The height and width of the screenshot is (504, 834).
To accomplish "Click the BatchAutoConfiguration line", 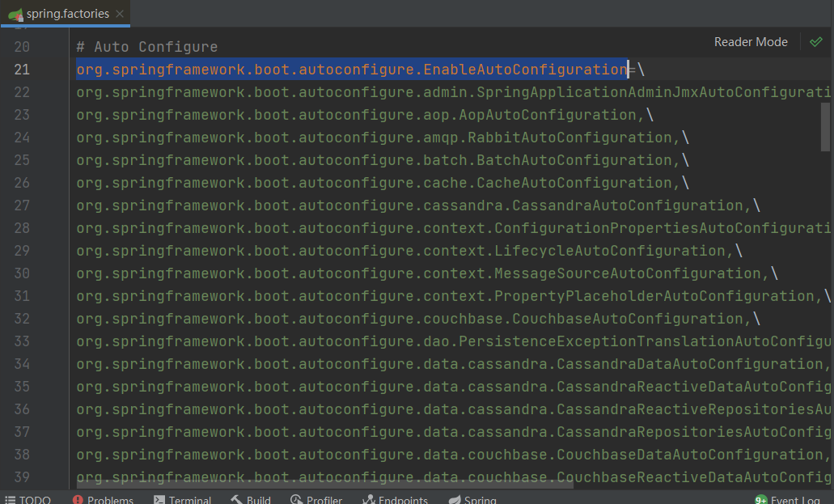I will [x=383, y=160].
